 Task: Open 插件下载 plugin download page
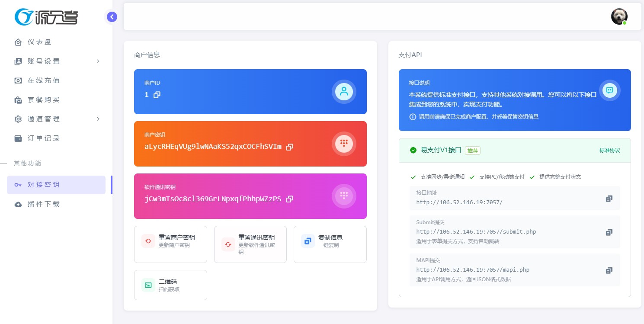click(43, 204)
